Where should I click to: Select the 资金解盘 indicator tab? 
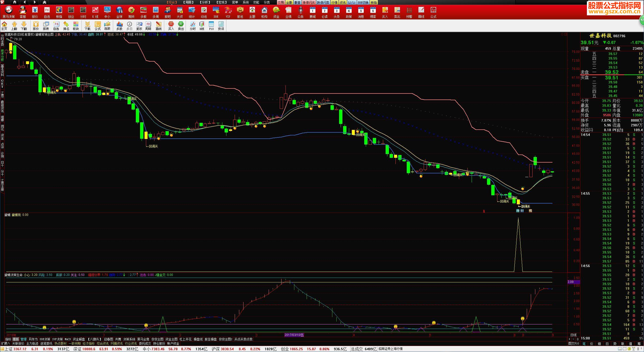point(79,339)
